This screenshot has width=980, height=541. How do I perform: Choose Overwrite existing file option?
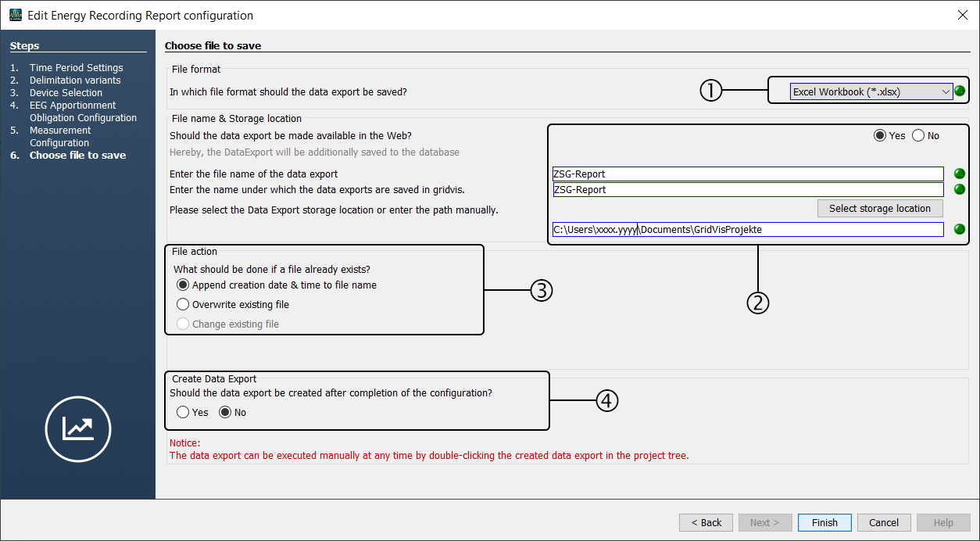(183, 305)
